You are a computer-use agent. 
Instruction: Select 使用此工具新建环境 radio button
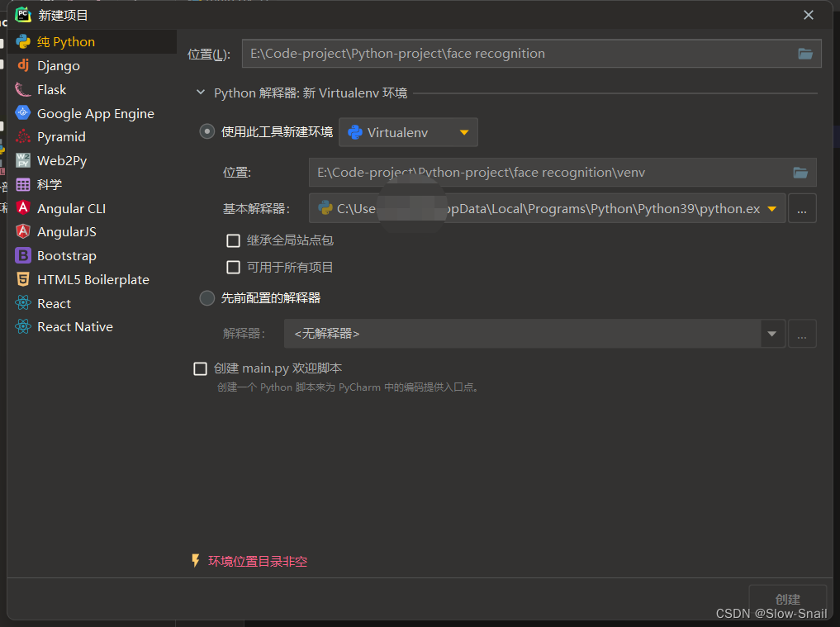206,131
